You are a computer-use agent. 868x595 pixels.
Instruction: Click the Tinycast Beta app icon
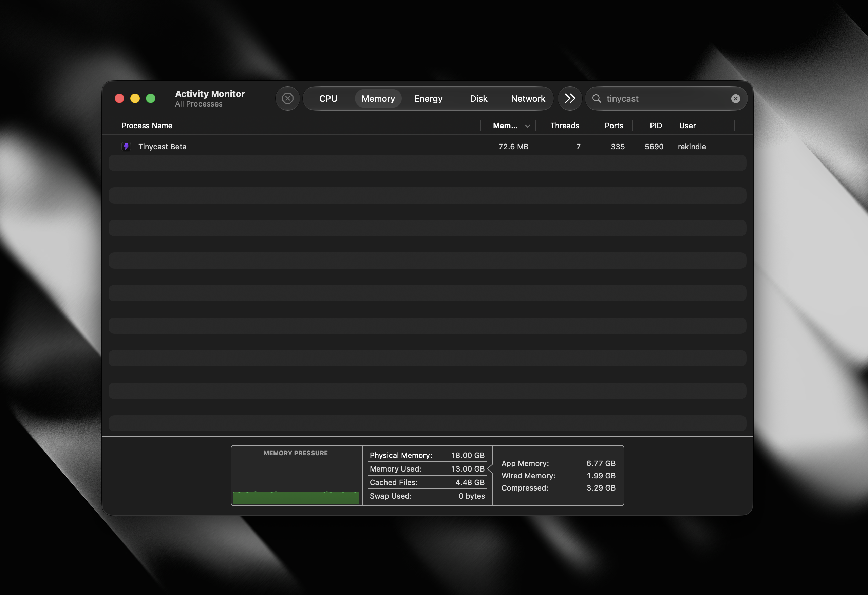126,146
